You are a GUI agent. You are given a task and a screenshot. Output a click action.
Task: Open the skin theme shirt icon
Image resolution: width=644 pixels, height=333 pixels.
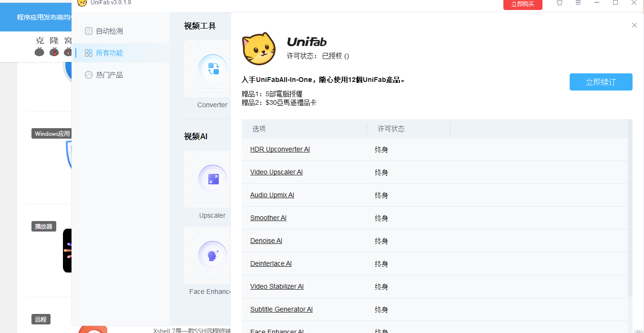[560, 3]
